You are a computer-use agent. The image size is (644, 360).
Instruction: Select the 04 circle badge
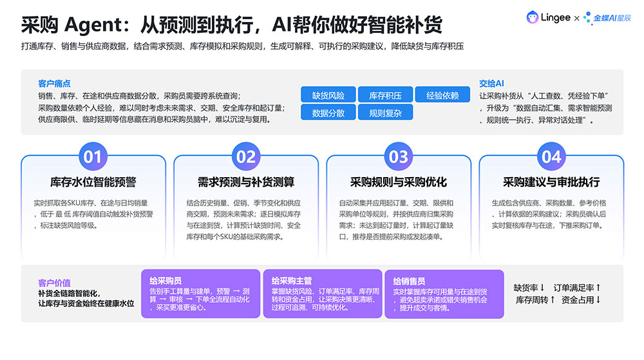point(551,156)
